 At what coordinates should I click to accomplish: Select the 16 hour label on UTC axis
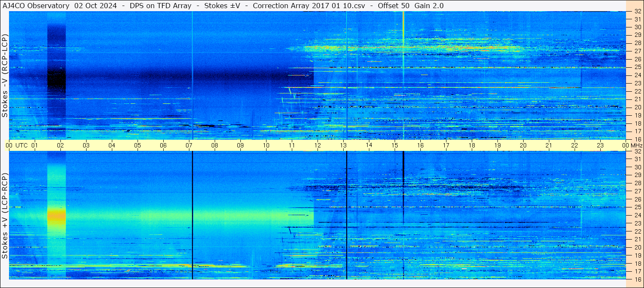click(x=420, y=145)
